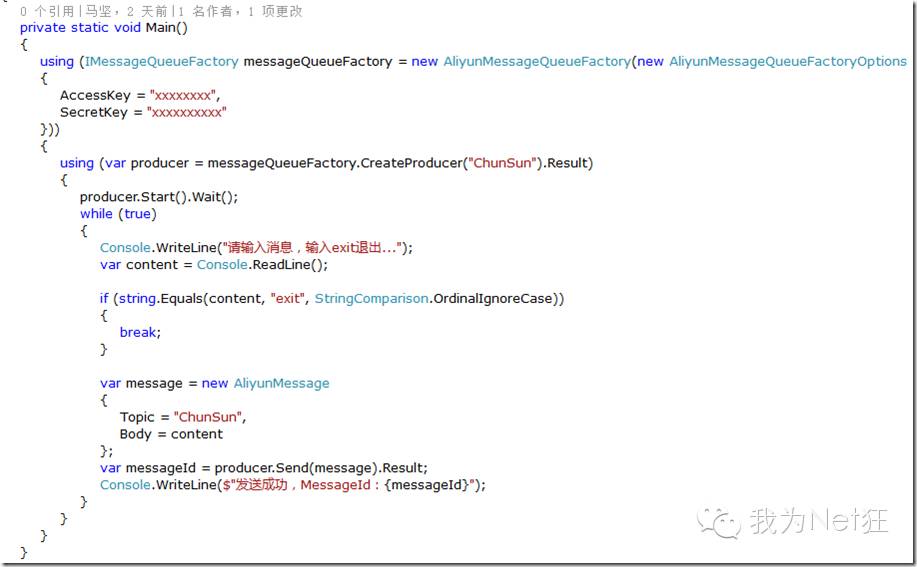Click the var messageId declaration
Viewport: 917px width, 567px height.
coord(147,468)
